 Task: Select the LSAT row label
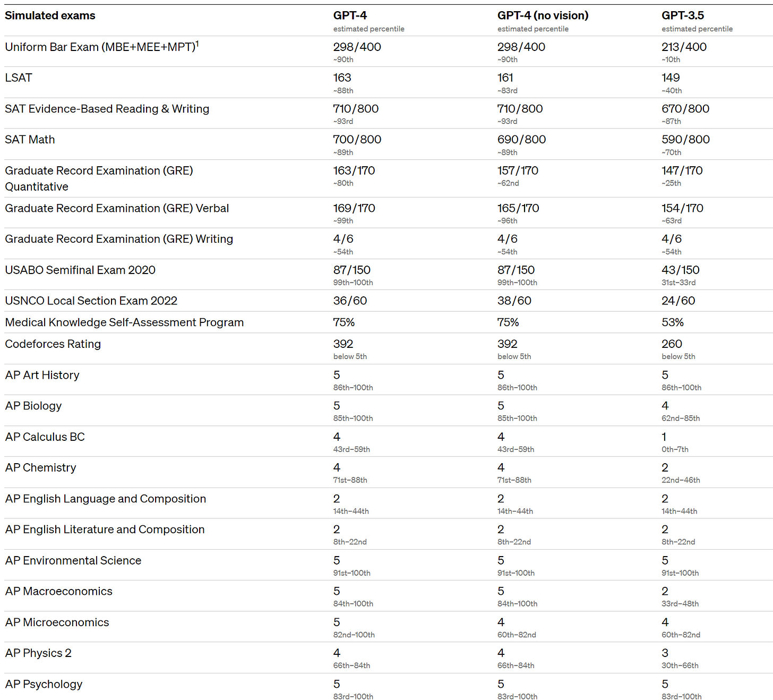pos(19,78)
